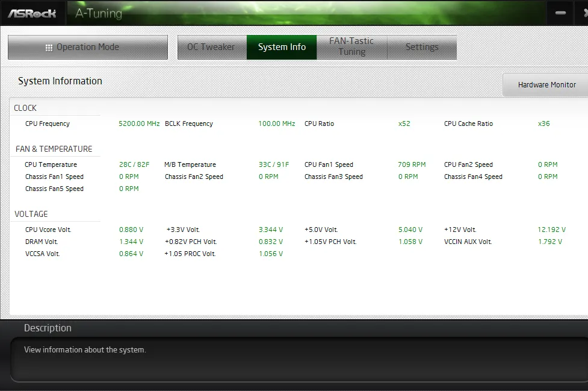Select the +1.05V PCH Volt. label
588x391 pixels.
pos(330,242)
